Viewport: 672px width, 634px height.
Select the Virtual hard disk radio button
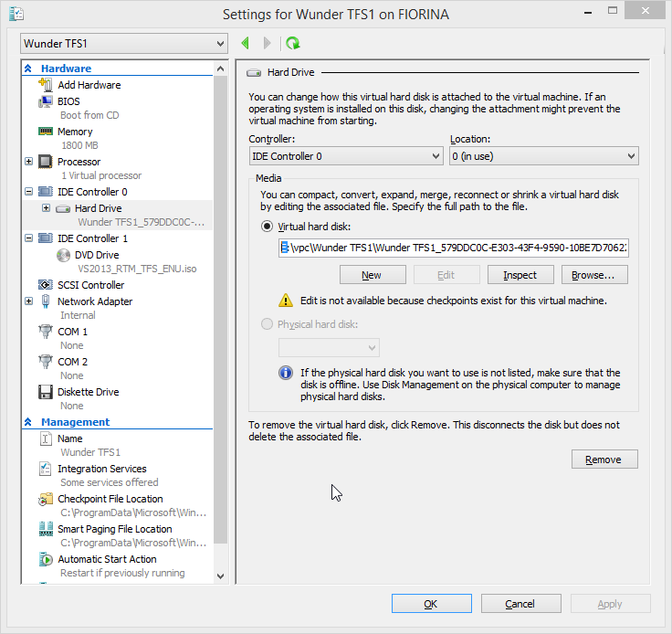click(x=267, y=227)
